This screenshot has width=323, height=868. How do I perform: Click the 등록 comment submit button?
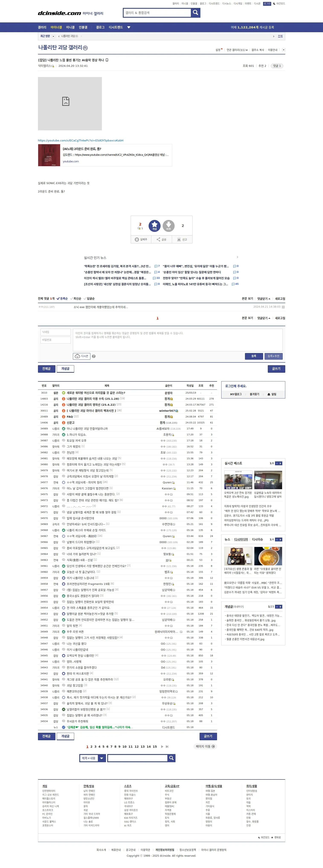point(254,356)
